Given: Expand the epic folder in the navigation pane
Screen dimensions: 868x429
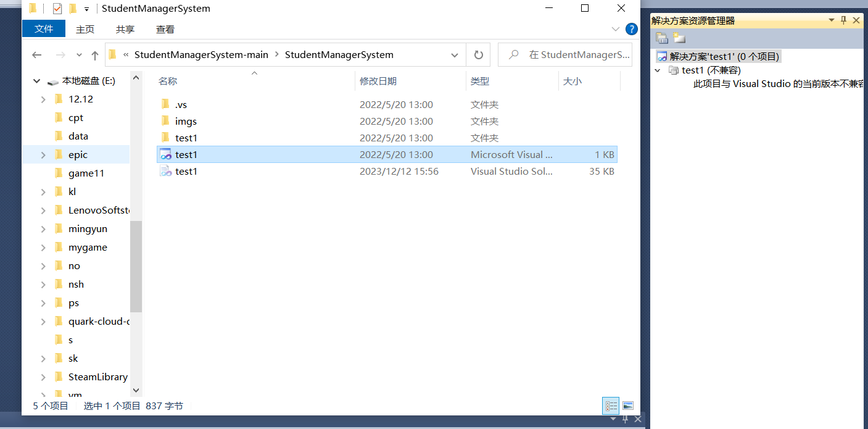Looking at the screenshot, I should [x=42, y=154].
